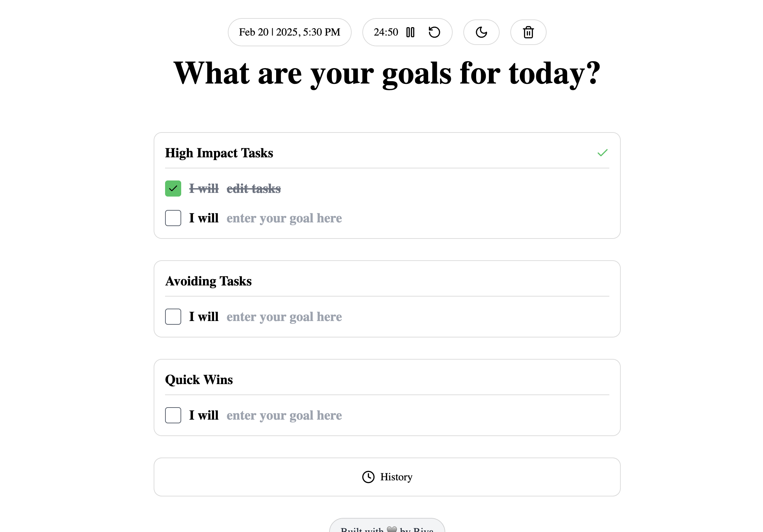Screen dimensions: 763x532
Task: Check the empty High Impact Tasks checkbox
Action: (173, 218)
